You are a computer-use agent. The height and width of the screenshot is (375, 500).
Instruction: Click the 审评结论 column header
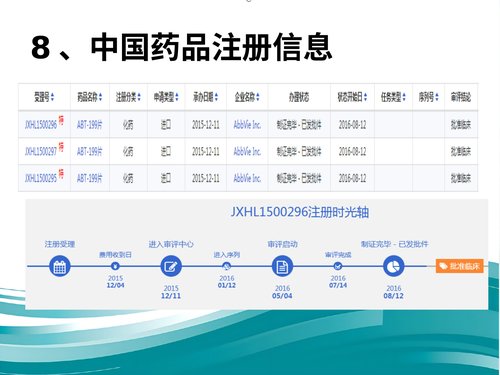click(461, 97)
